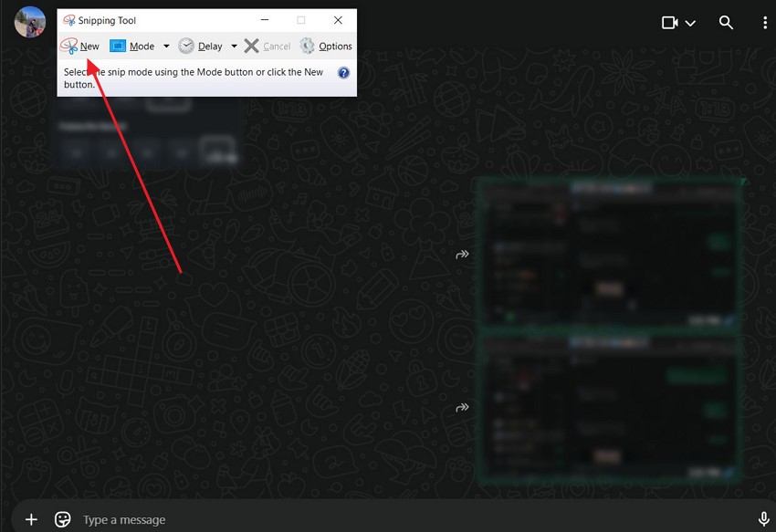Click the plus attach icon
Image resolution: width=776 pixels, height=532 pixels.
pos(31,519)
